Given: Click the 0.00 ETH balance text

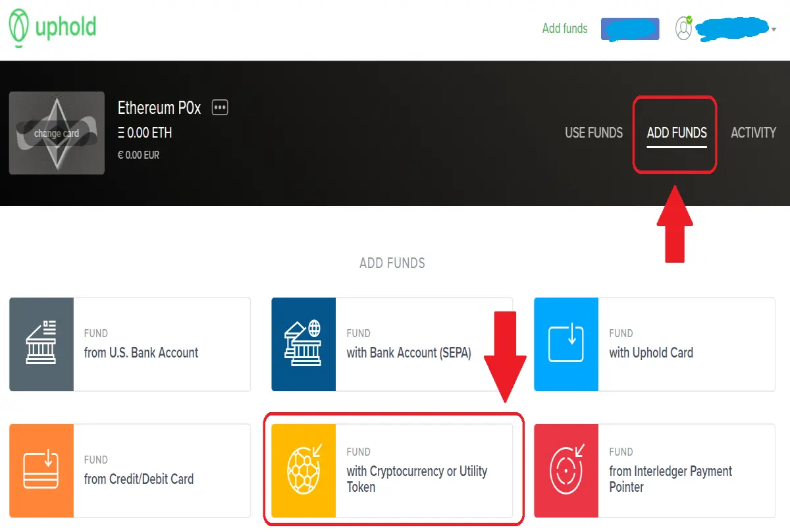Looking at the screenshot, I should point(145,133).
